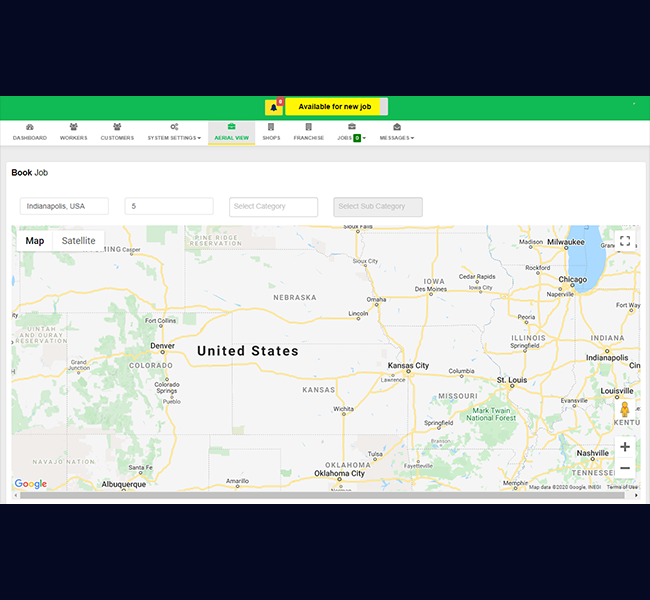Expand System Settings dropdown menu

point(199,138)
